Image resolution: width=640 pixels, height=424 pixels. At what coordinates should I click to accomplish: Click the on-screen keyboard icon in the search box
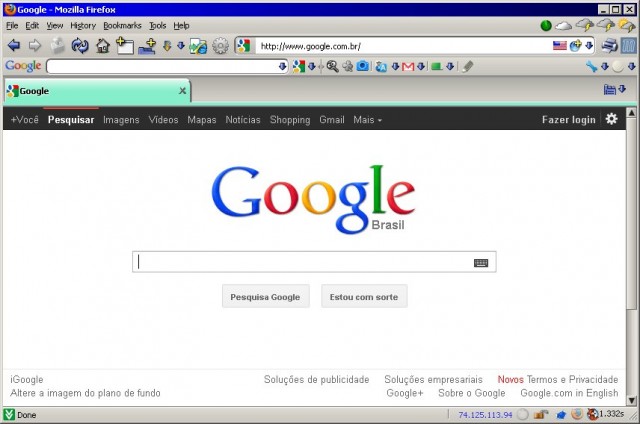click(x=481, y=262)
